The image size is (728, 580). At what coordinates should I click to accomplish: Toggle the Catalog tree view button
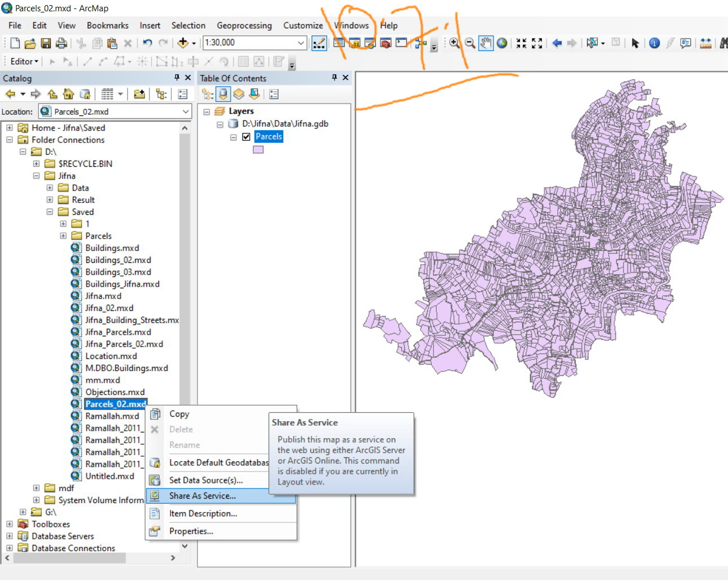click(161, 94)
